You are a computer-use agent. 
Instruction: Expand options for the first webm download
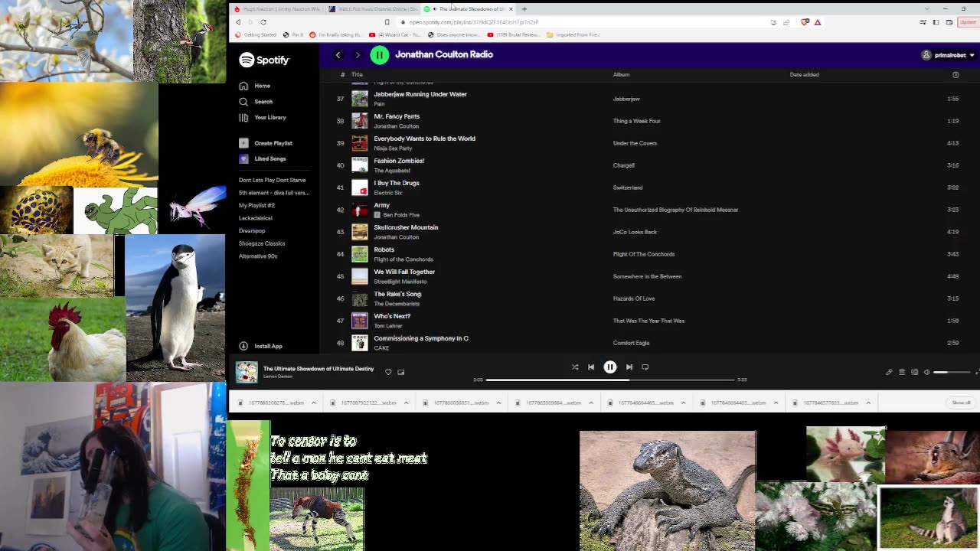(x=313, y=403)
